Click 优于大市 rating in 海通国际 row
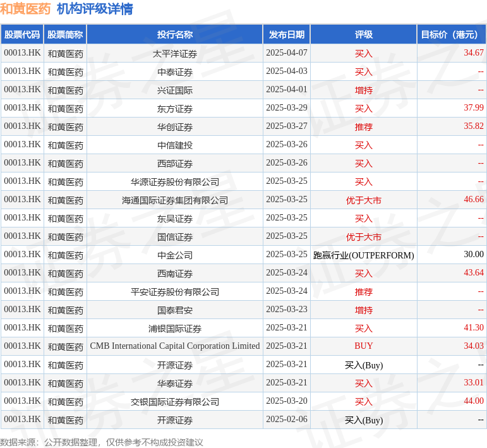The width and height of the screenshot is (487, 448). pos(364,200)
